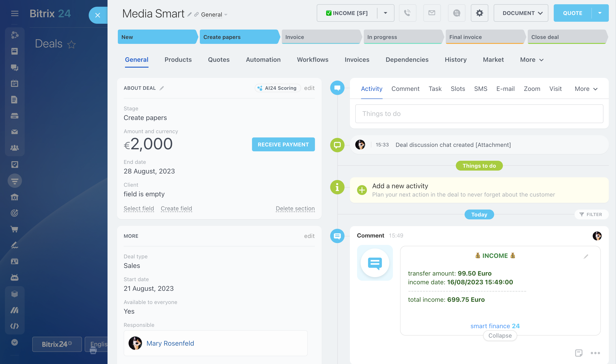The width and height of the screenshot is (616, 364).
Task: Open the DOCUMENT dropdown
Action: click(x=521, y=13)
